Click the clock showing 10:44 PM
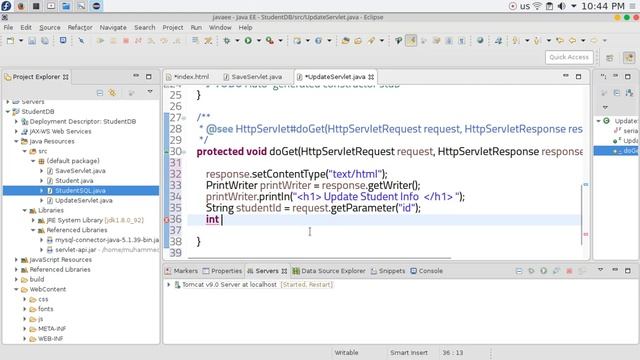The height and width of the screenshot is (360, 640). 603,6
